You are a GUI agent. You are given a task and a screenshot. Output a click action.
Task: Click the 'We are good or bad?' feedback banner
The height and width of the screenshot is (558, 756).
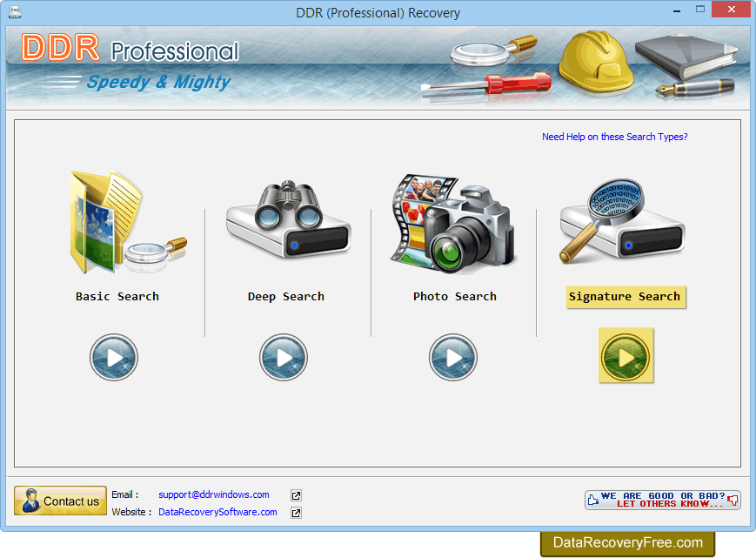(x=662, y=501)
